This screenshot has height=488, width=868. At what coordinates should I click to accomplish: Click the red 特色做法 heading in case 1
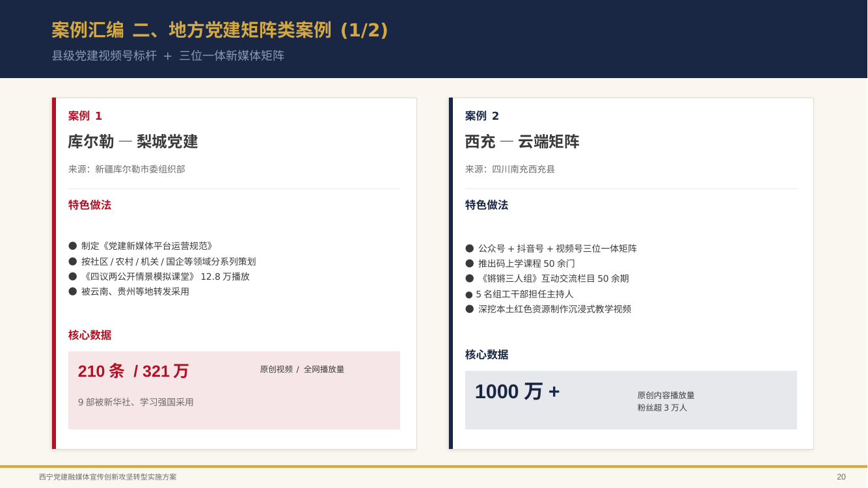click(x=90, y=205)
